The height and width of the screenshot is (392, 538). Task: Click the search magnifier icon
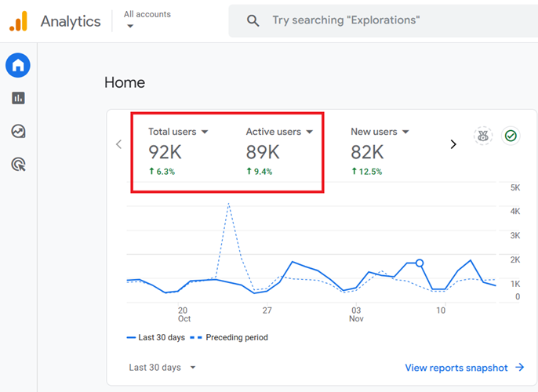point(253,21)
